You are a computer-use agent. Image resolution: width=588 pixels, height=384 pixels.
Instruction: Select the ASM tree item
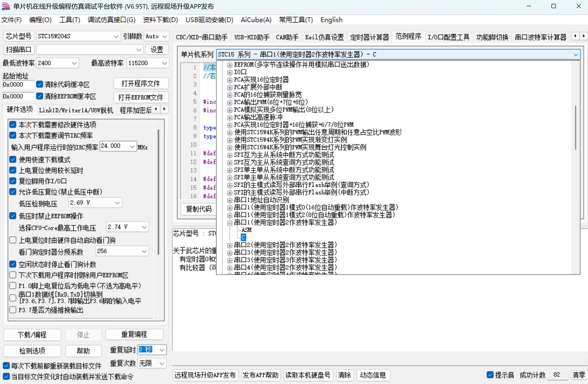point(246,230)
